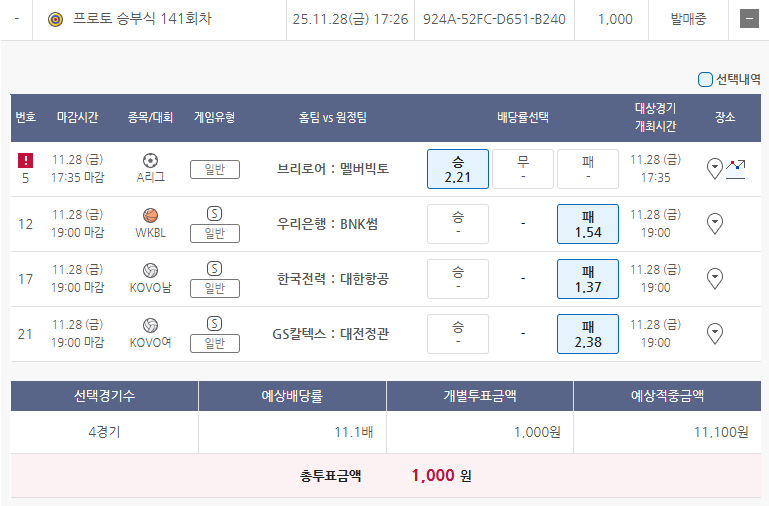Collapse the ticket details with minus button
769x506 pixels.
click(x=748, y=19)
